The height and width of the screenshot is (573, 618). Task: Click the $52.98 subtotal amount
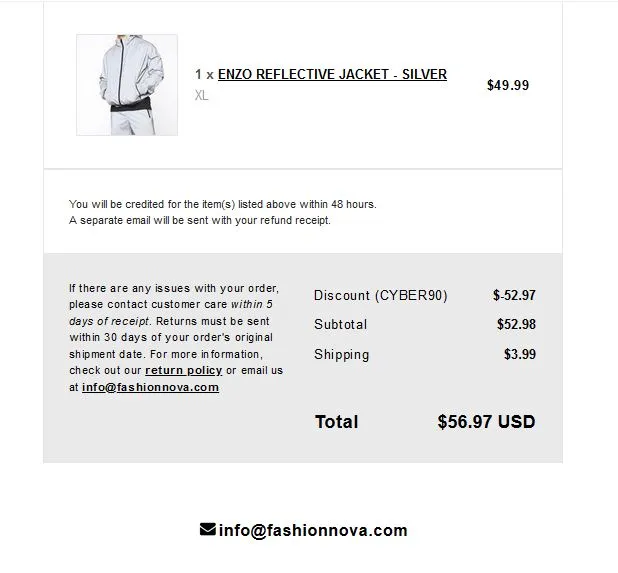pos(516,324)
